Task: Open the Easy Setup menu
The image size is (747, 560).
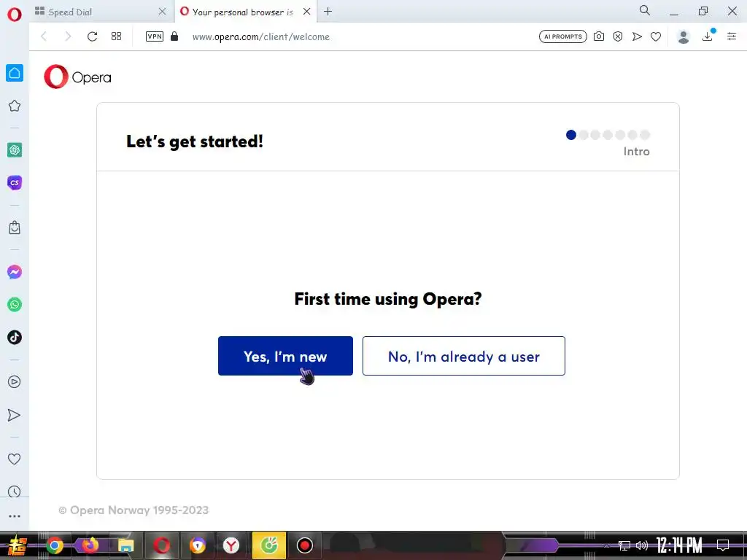Action: (732, 36)
